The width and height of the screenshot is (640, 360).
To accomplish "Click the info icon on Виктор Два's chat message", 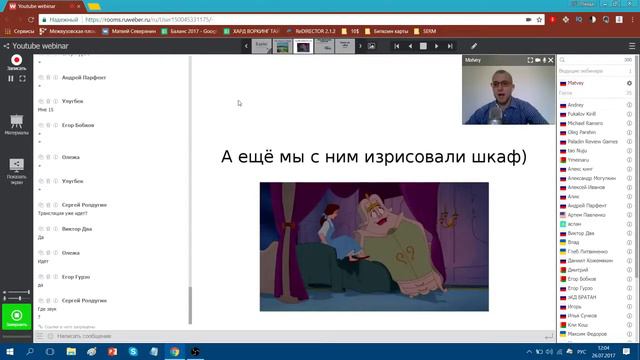I will click(x=56, y=229).
